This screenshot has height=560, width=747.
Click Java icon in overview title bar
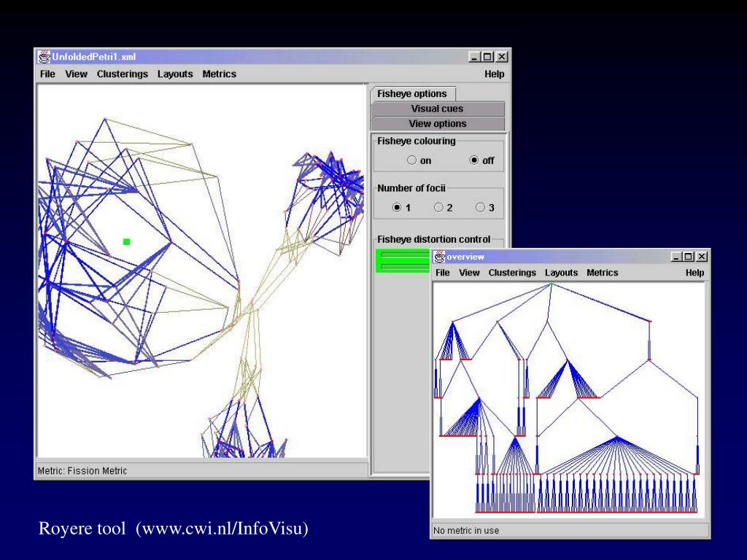point(439,257)
